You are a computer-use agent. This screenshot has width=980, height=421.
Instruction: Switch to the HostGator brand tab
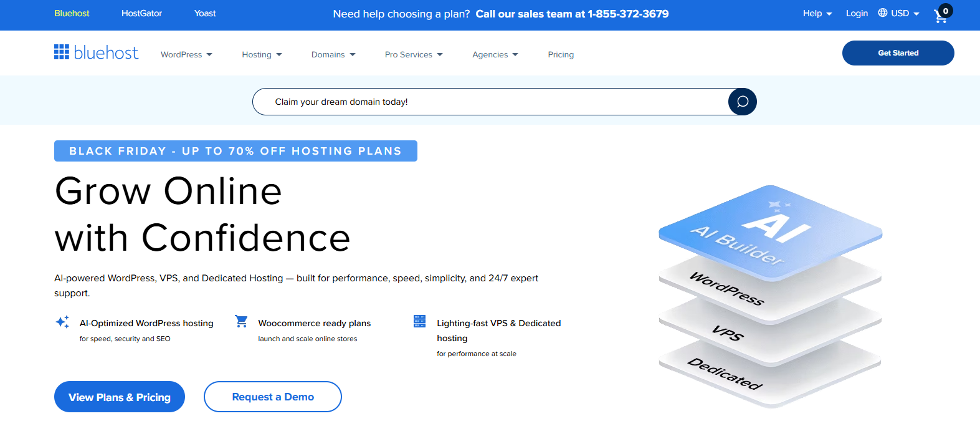coord(141,13)
